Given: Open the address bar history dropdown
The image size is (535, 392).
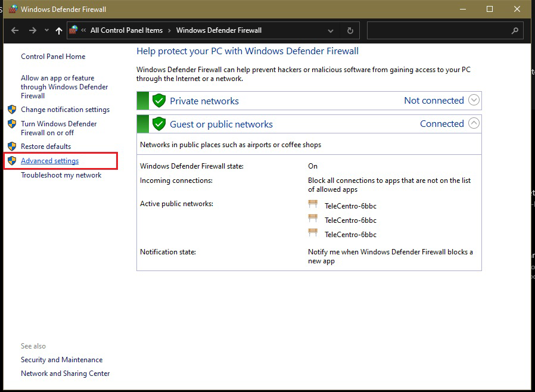Looking at the screenshot, I should pos(330,31).
